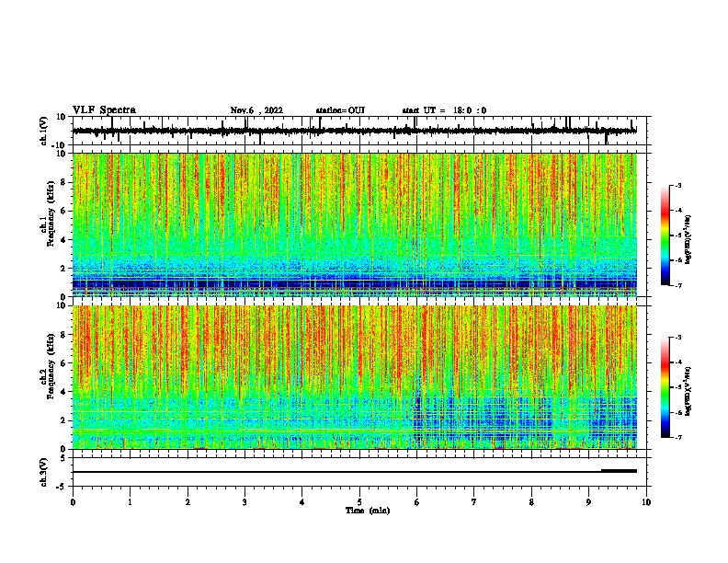Click the ch.2 spectrogram color scale bar

(x=665, y=387)
